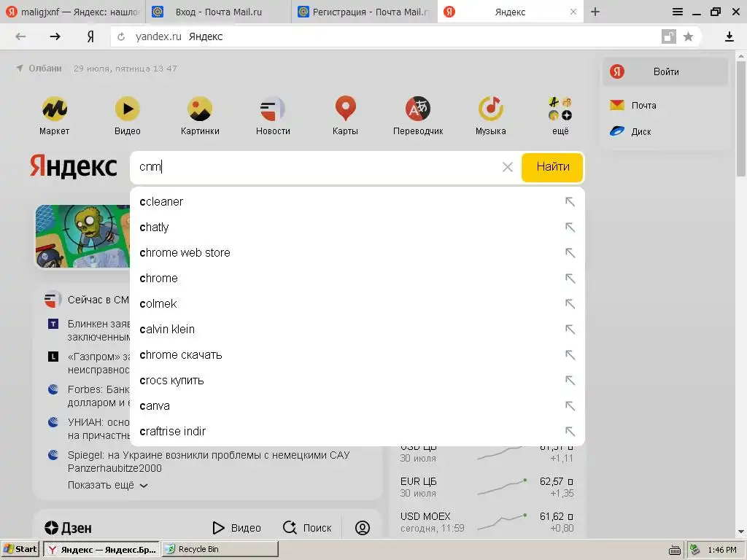The height and width of the screenshot is (560, 747).
Task: Show more services via ещё icon
Action: pyautogui.click(x=560, y=109)
